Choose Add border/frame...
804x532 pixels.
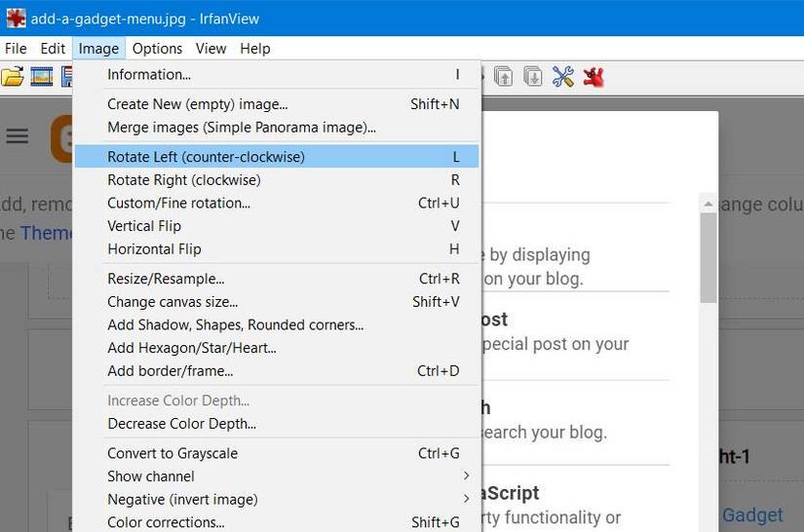pos(277,371)
